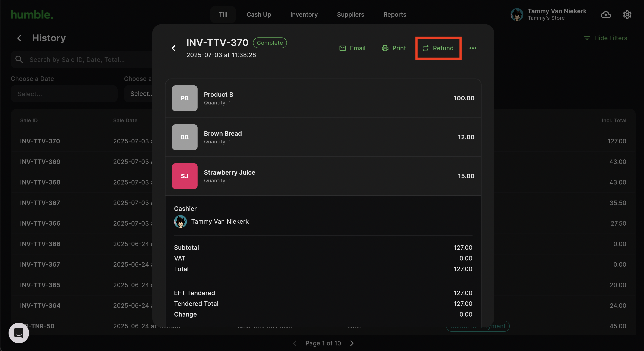Click the EFT Tendered amount line
This screenshot has width=644, height=351.
323,293
